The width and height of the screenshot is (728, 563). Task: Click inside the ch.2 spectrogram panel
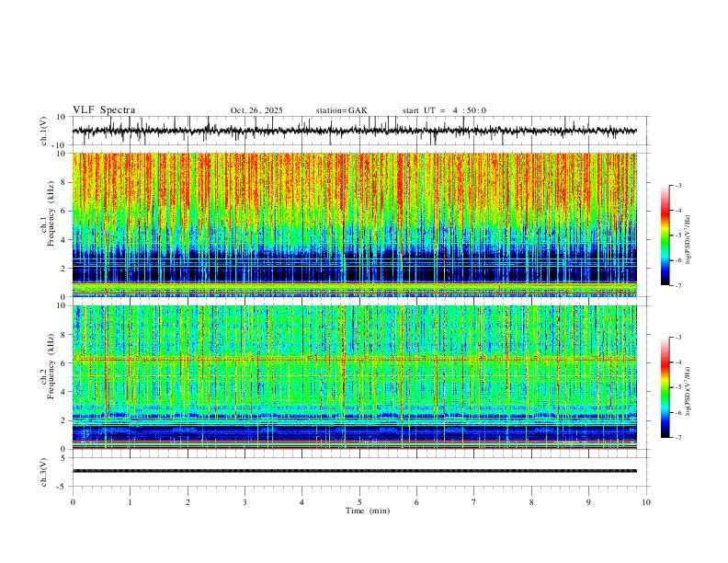[x=355, y=377]
